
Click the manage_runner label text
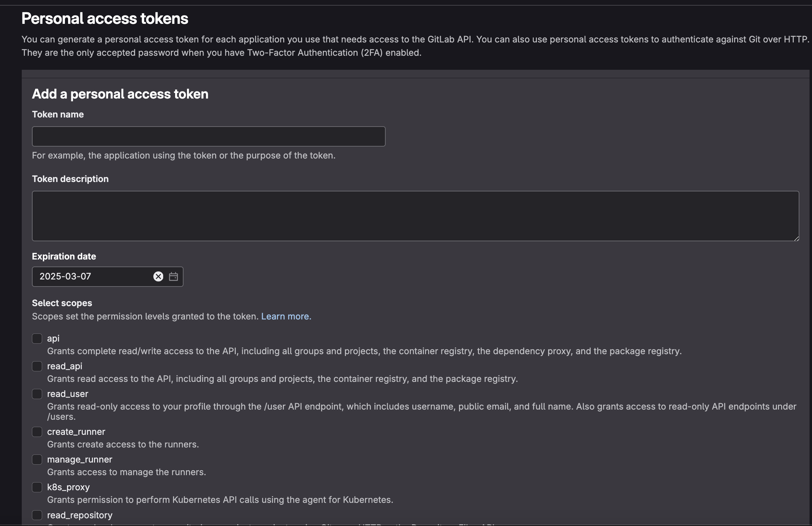coord(80,459)
